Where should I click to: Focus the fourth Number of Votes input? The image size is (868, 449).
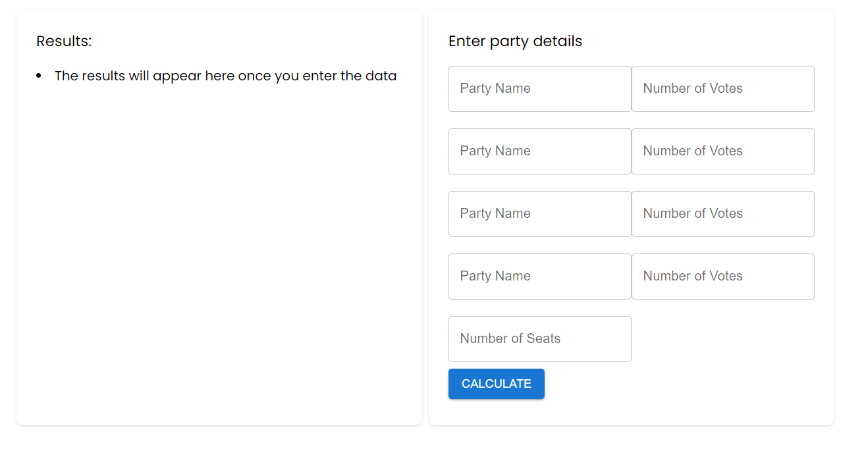(x=722, y=277)
